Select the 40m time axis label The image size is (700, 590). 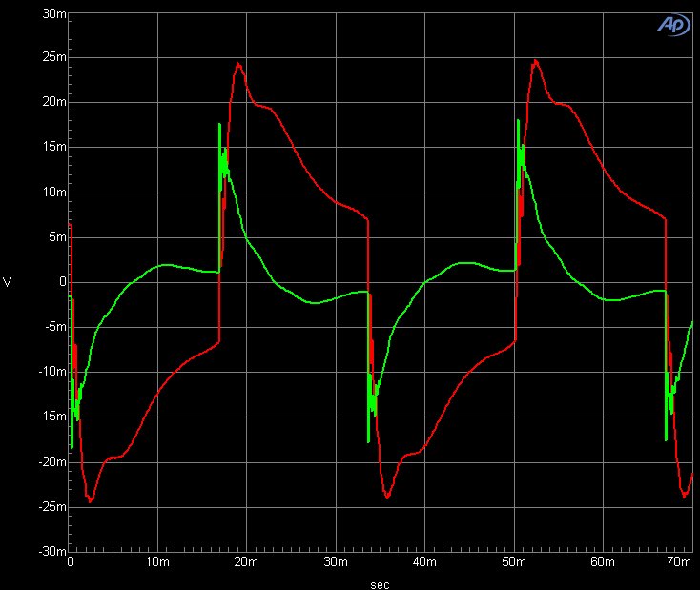424,564
